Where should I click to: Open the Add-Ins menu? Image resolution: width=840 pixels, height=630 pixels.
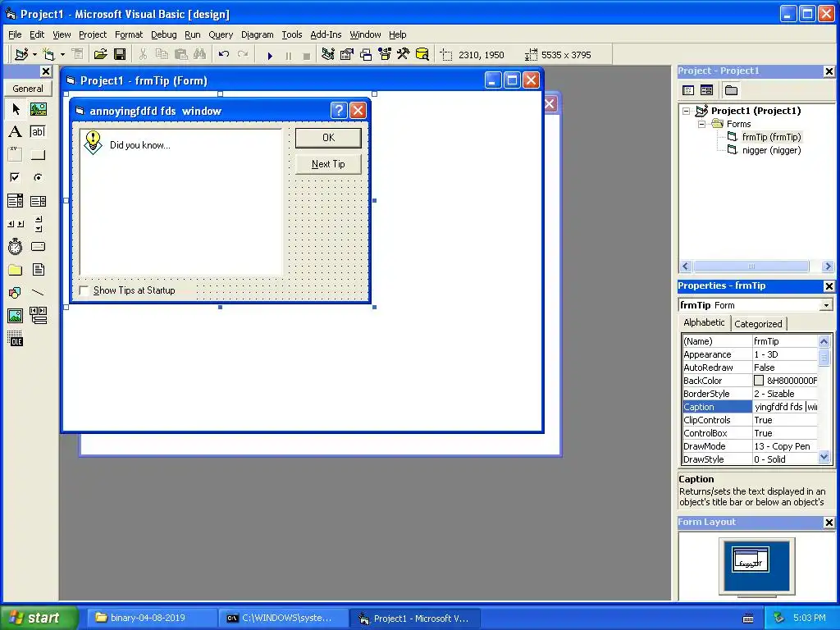coord(326,34)
